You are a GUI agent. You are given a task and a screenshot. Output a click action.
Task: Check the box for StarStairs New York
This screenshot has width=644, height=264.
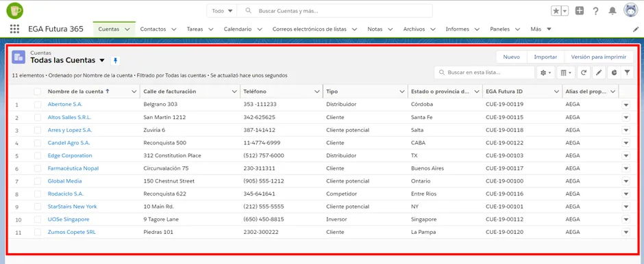pyautogui.click(x=38, y=207)
